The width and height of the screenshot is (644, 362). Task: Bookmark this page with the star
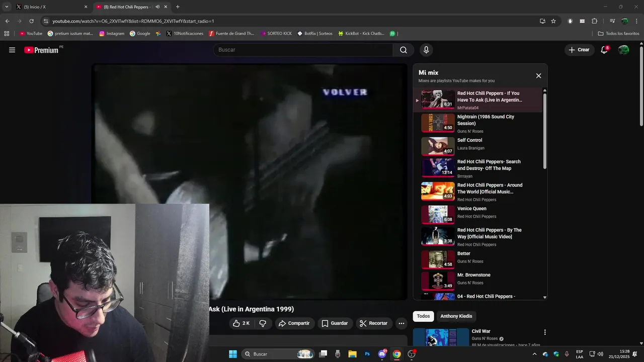(x=553, y=21)
